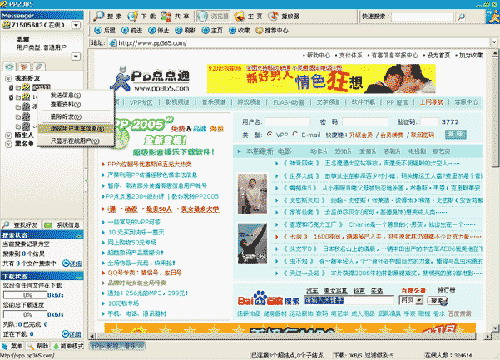The image size is (500, 360).
Task: Click the vertical scrollbar up arrow of browser
Action: pyautogui.click(x=495, y=53)
